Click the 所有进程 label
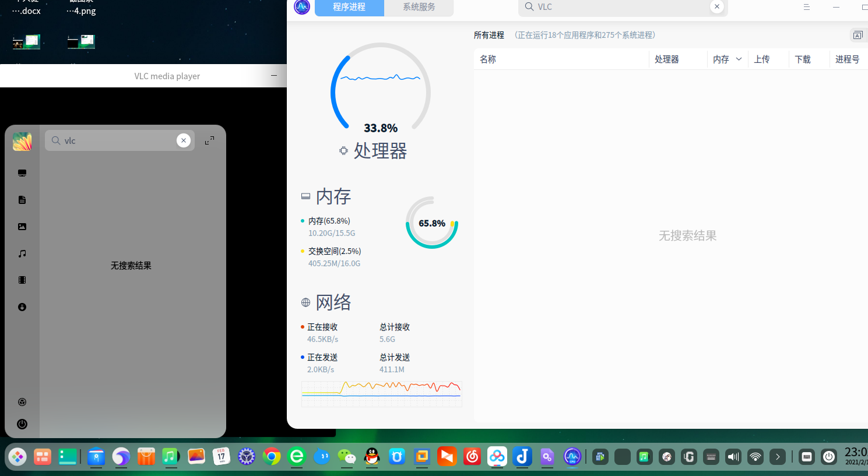 (x=489, y=36)
